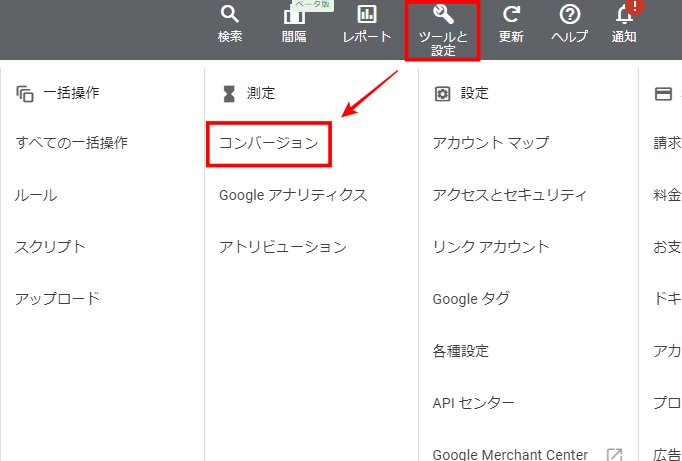Open スクリプト menu item
Image resolution: width=682 pixels, height=461 pixels.
click(51, 247)
